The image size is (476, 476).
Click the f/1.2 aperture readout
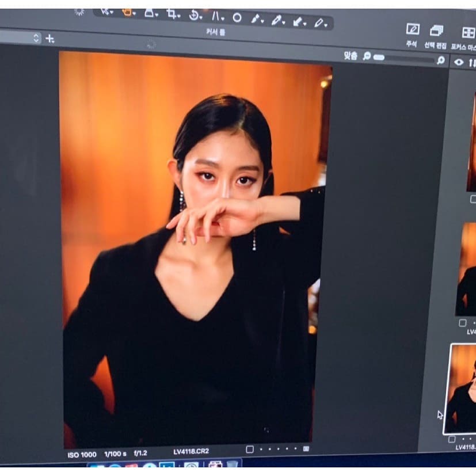[140, 453]
